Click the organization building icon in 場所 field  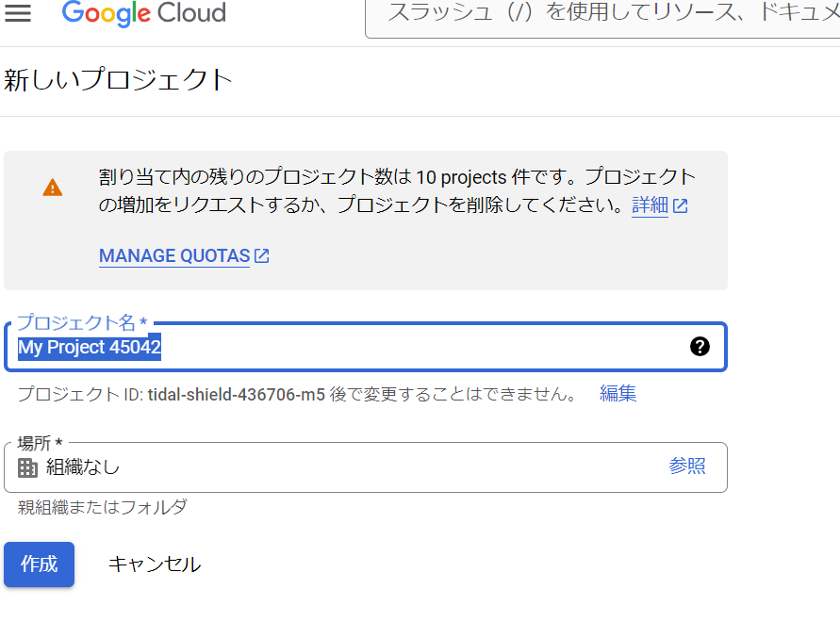[x=27, y=466]
